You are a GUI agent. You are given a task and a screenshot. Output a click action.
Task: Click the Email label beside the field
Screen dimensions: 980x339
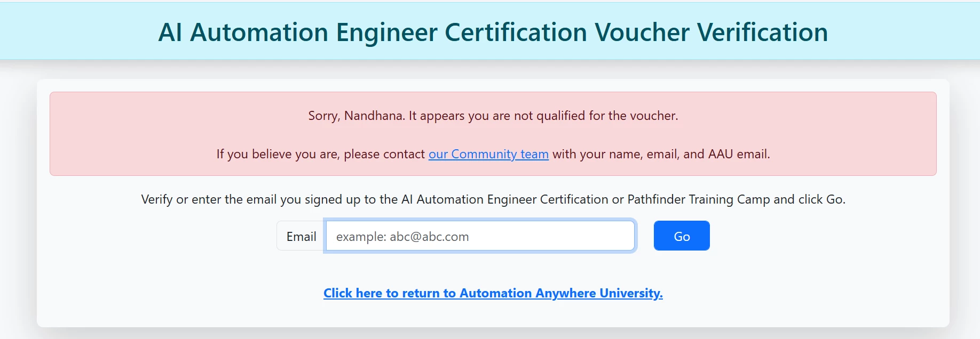[x=302, y=236]
